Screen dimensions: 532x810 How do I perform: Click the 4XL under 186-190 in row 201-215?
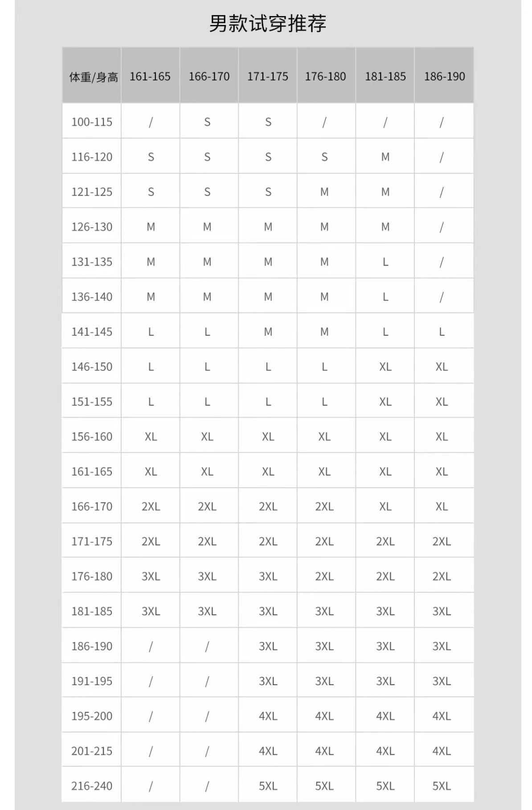click(x=442, y=751)
